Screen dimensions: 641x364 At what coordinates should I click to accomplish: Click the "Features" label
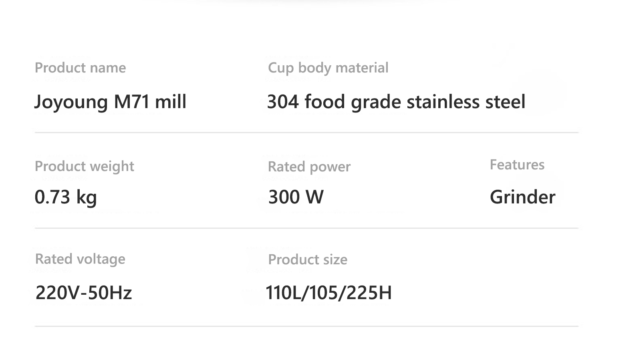coord(517,165)
